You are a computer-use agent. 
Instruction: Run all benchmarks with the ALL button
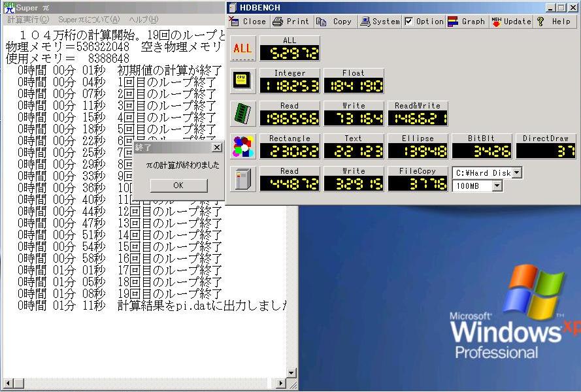point(242,48)
